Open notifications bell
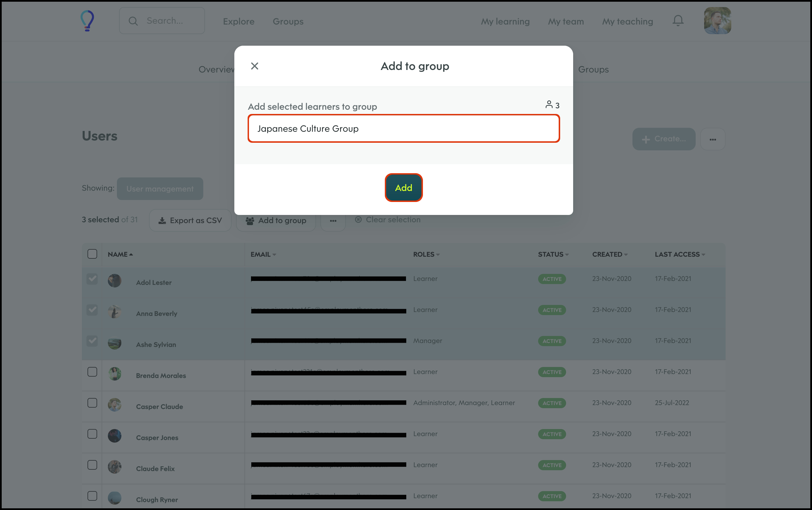 pos(678,21)
